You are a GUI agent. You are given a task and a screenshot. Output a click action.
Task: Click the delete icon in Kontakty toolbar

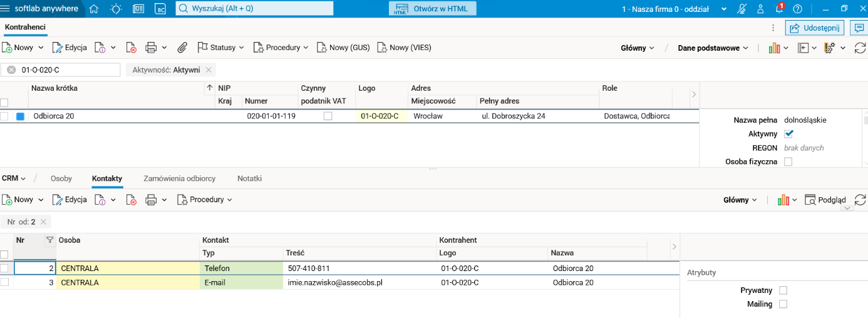pyautogui.click(x=132, y=200)
